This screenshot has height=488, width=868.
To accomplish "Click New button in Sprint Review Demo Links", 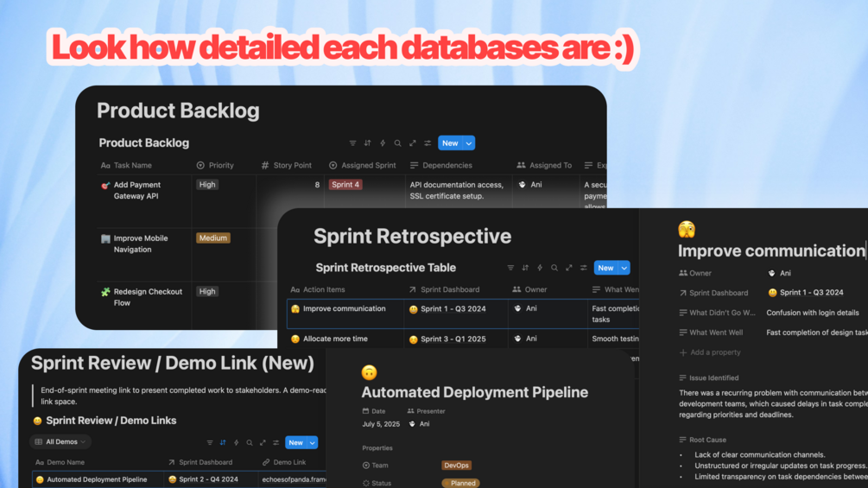I will [x=296, y=442].
